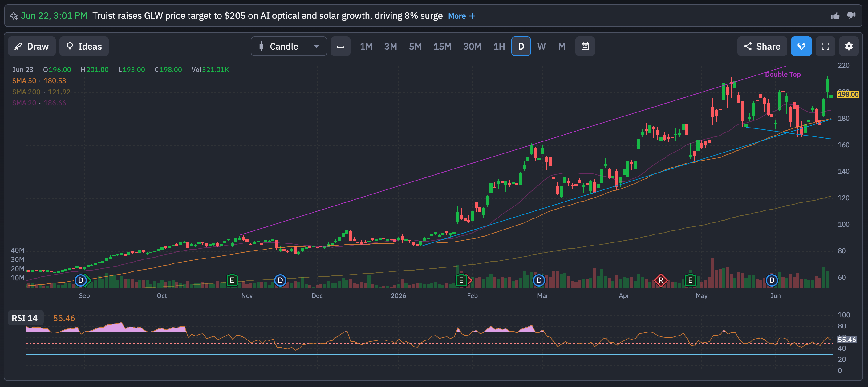Click the 55.46 RSI value tag on axis
Screen dimensions: 868x387
pyautogui.click(x=847, y=340)
